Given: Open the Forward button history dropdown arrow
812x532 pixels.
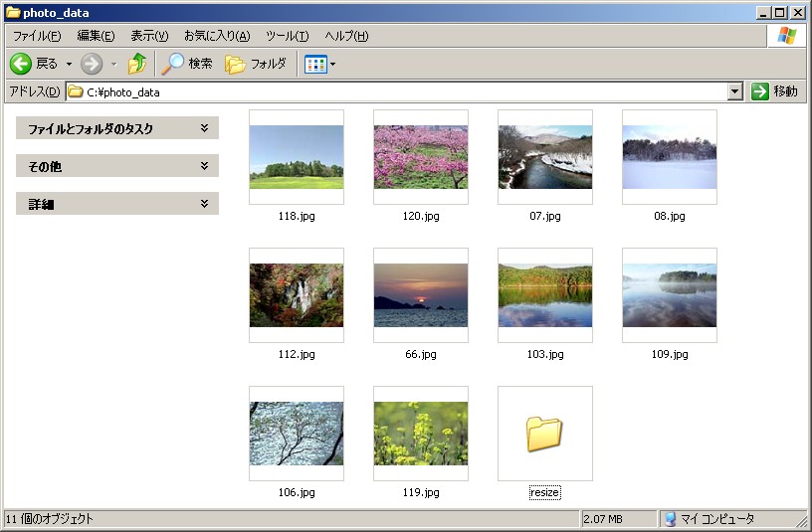Looking at the screenshot, I should [113, 65].
